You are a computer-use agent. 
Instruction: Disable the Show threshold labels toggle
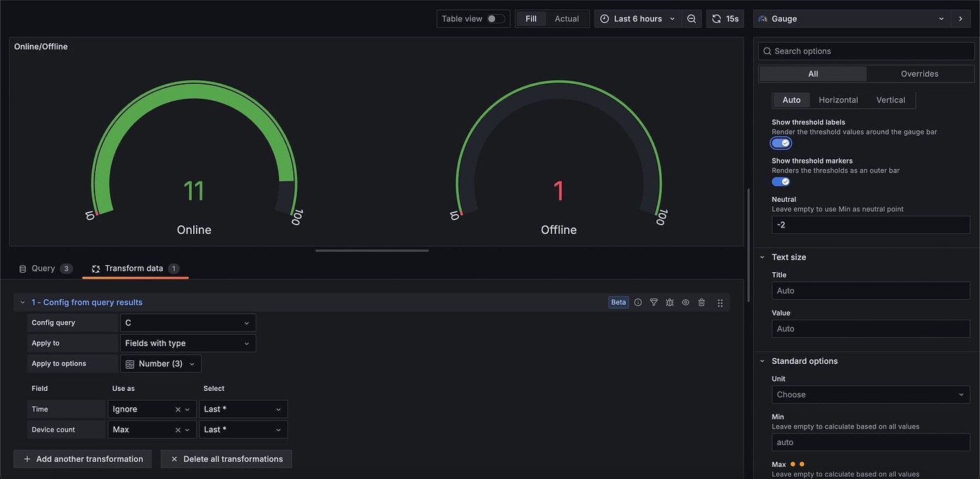pos(781,142)
